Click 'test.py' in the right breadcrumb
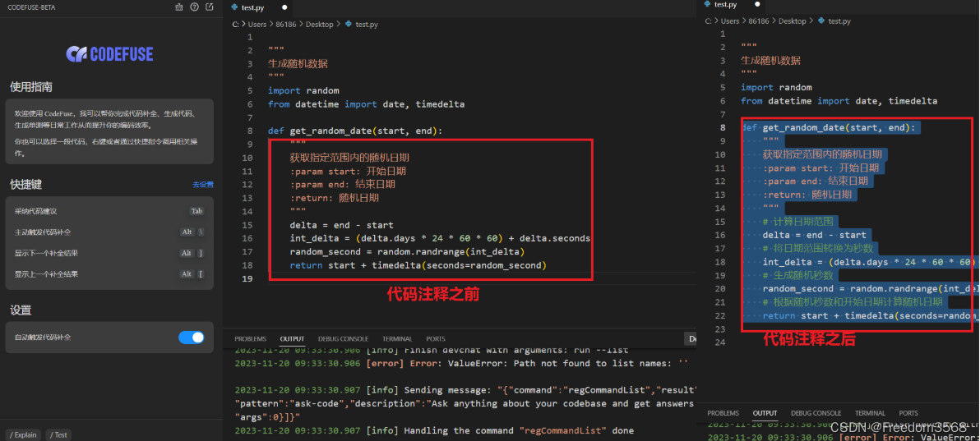The width and height of the screenshot is (980, 441). pyautogui.click(x=839, y=21)
